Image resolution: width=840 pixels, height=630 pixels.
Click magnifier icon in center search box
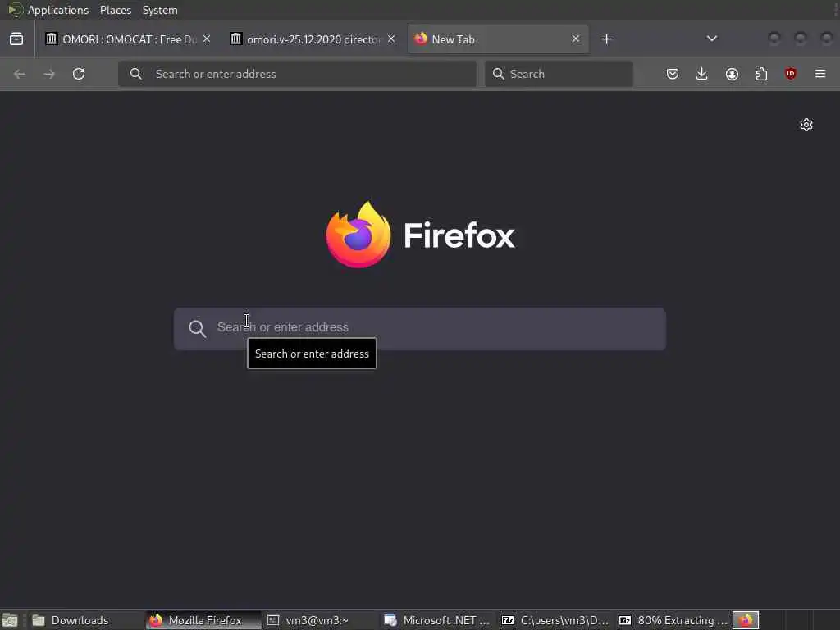[x=197, y=329]
